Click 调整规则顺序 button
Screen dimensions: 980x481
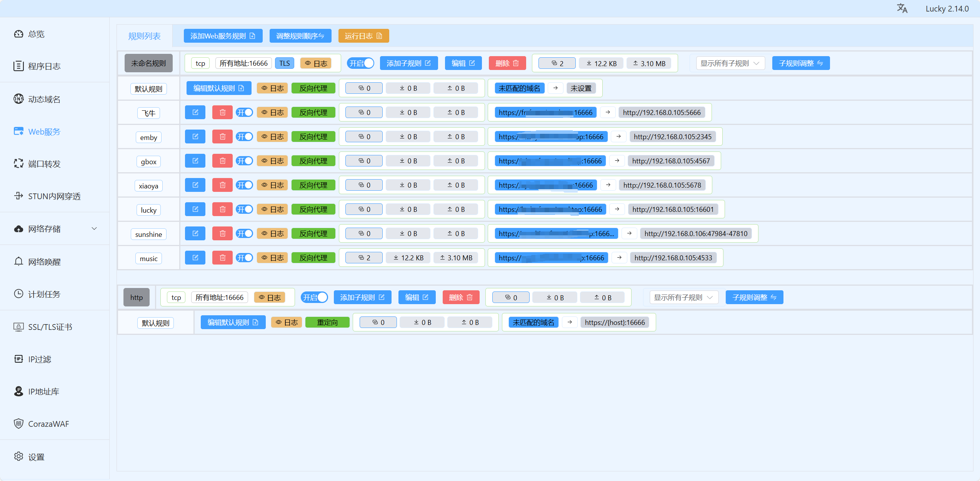pyautogui.click(x=300, y=36)
